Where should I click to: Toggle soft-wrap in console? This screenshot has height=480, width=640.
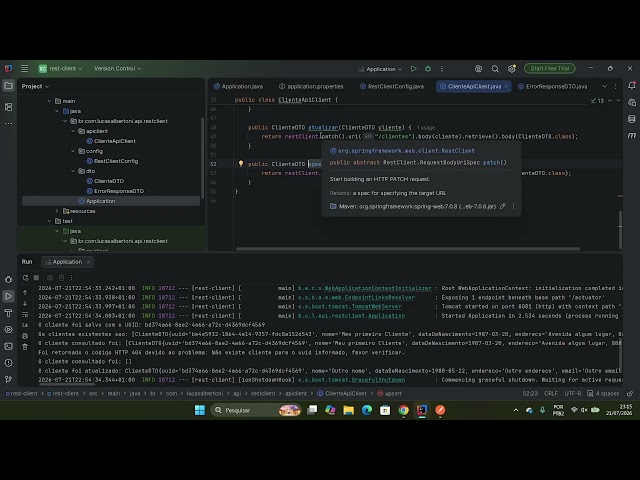pos(25,314)
